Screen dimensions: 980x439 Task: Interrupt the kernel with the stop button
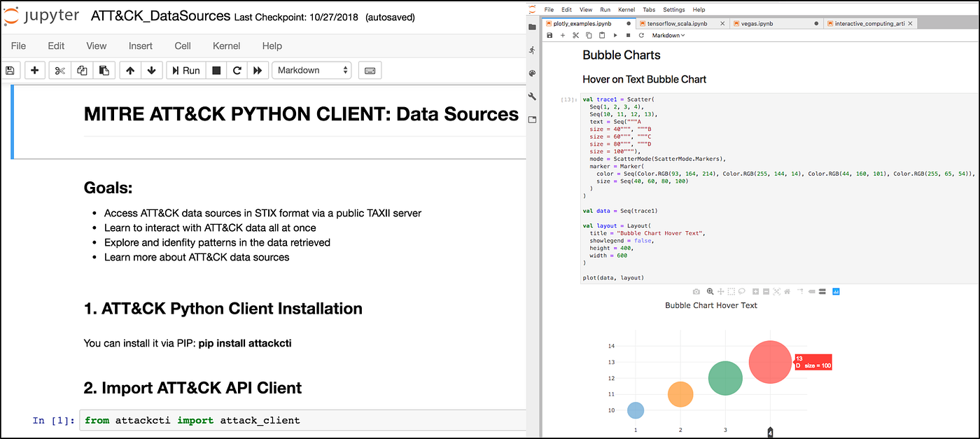click(217, 70)
